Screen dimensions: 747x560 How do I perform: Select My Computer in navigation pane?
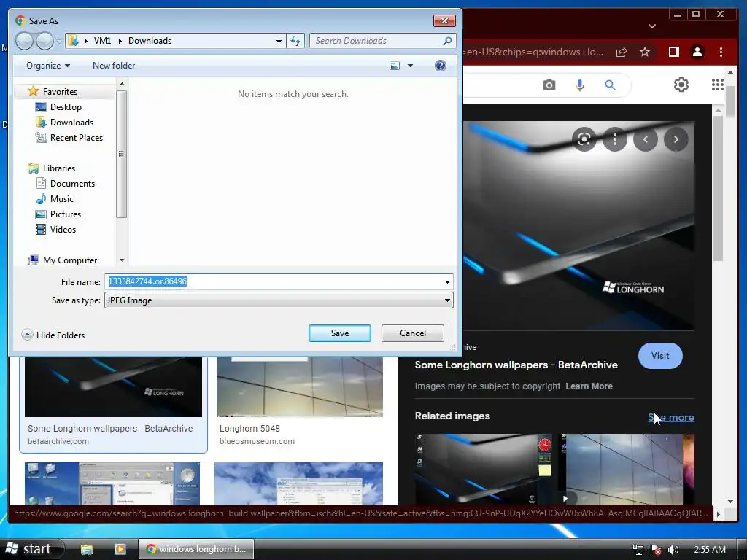(69, 260)
